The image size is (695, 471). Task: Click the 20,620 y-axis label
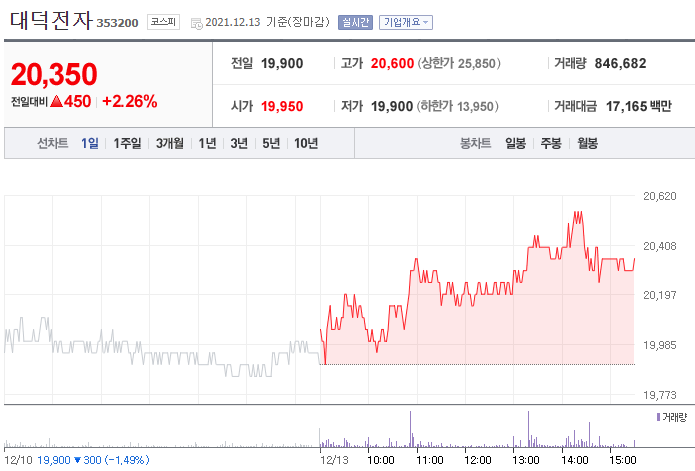[660, 196]
